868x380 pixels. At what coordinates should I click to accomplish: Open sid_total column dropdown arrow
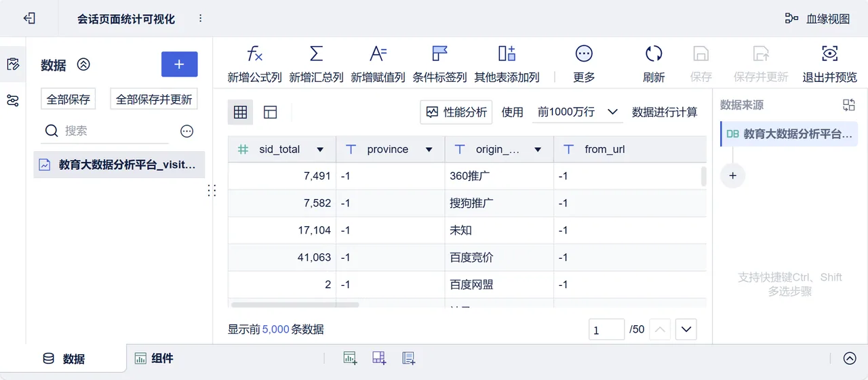[320, 150]
